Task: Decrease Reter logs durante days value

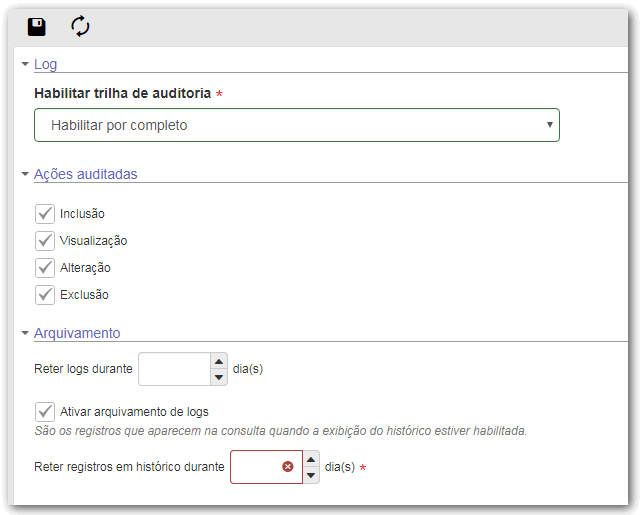Action: 219,377
